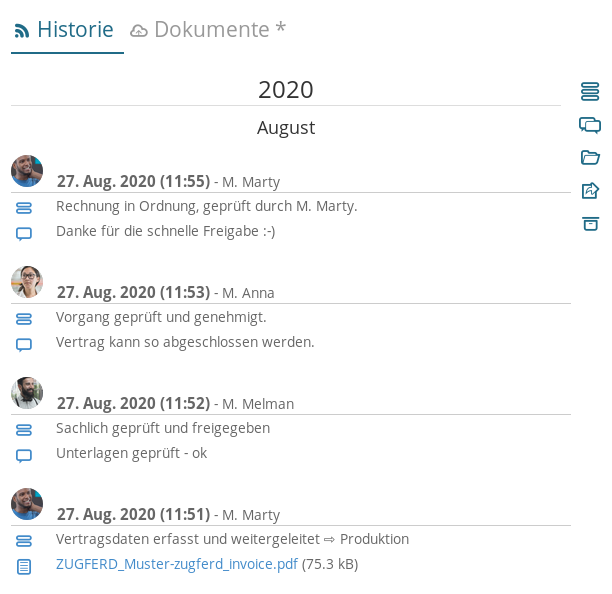Click status icon beside 'Sachlich geprüft und freigegeben'
The image size is (612, 594).
click(24, 429)
